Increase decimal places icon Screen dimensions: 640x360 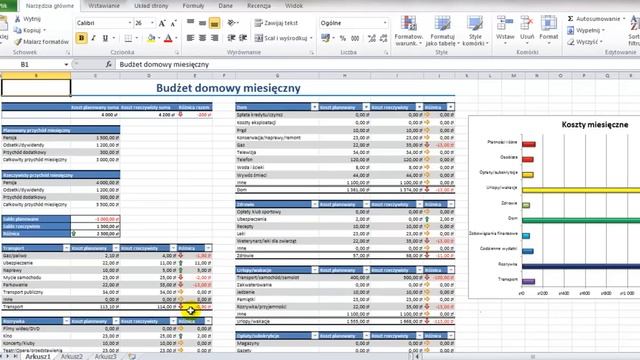click(x=371, y=38)
